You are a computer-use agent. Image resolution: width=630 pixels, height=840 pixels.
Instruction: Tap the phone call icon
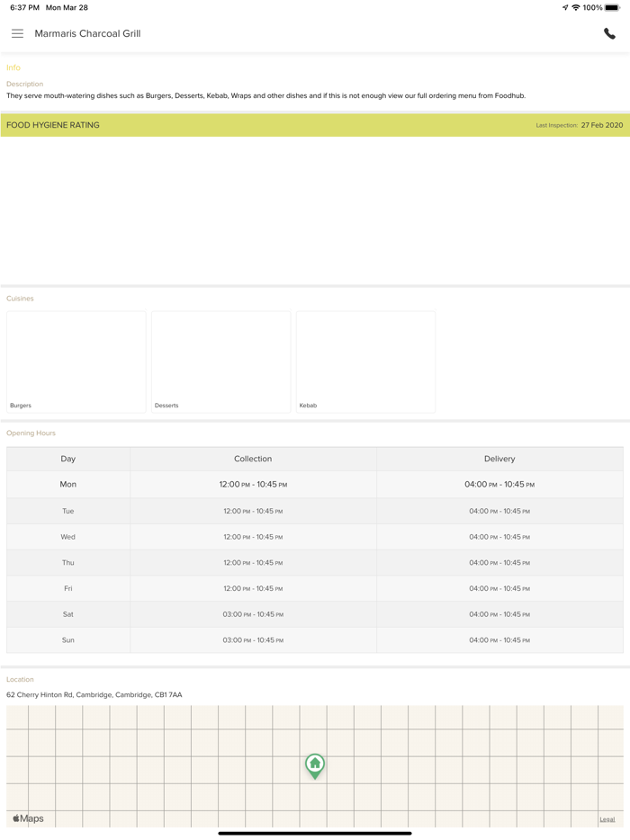point(609,33)
